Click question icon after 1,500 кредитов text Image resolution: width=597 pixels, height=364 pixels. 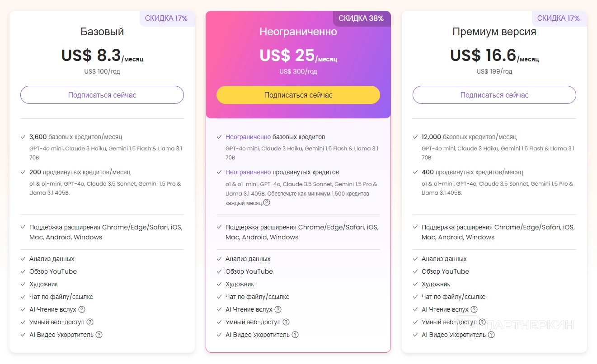pos(267,203)
